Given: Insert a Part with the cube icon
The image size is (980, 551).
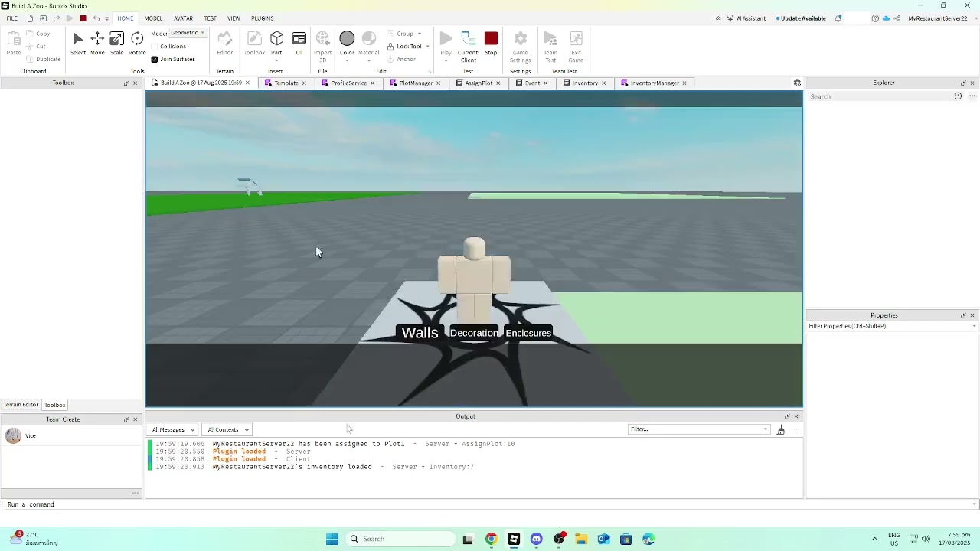Looking at the screenshot, I should pos(276,39).
